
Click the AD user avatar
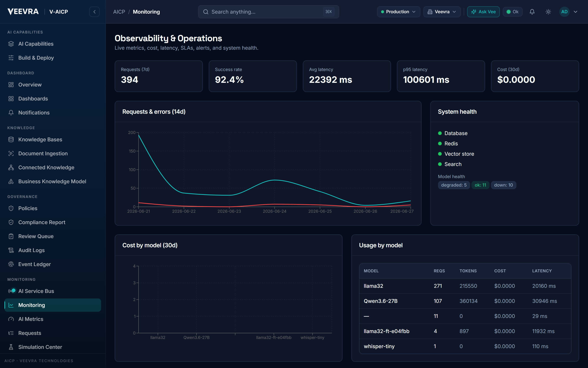click(564, 12)
